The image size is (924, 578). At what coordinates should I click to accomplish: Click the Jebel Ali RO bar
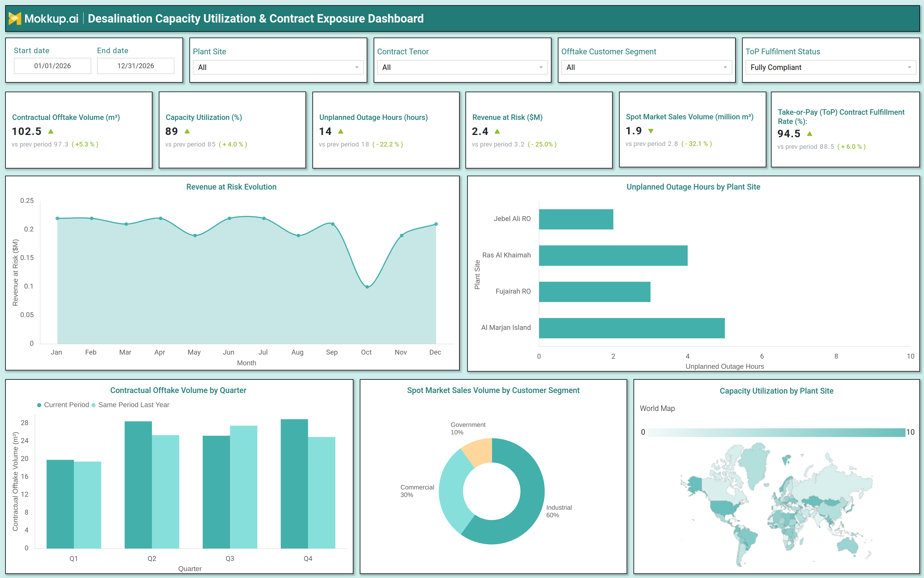point(576,219)
